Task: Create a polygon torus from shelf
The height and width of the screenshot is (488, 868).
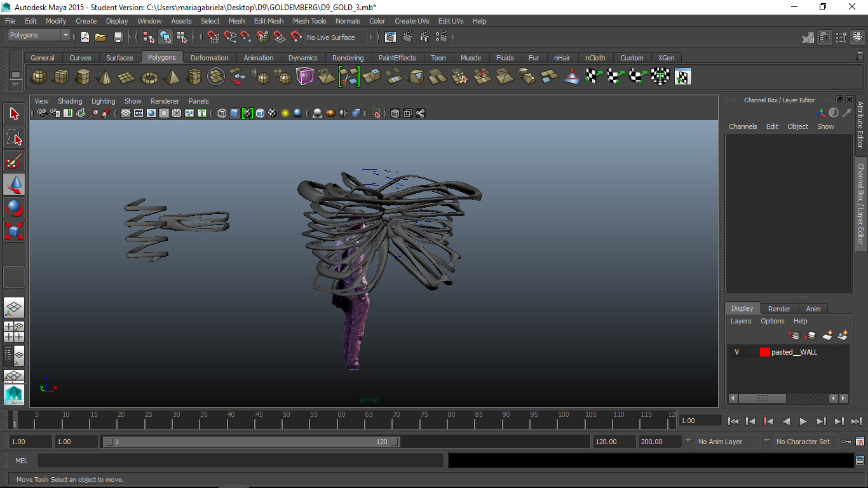Action: (149, 77)
